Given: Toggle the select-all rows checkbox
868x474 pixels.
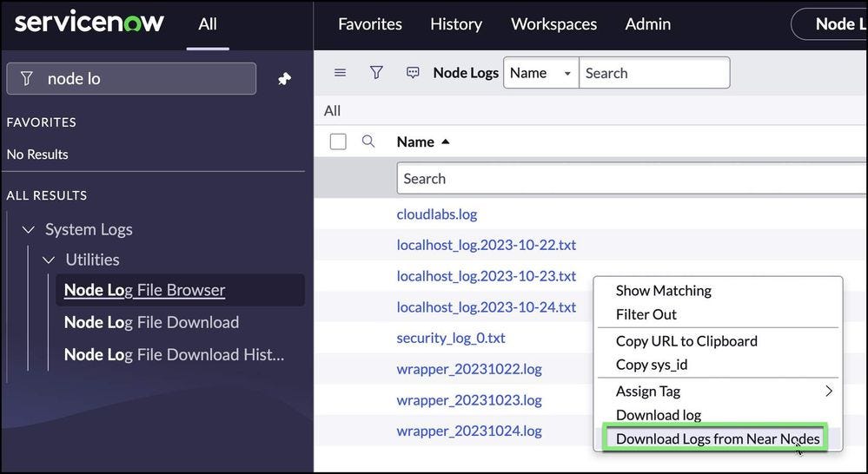Looking at the screenshot, I should [338, 142].
